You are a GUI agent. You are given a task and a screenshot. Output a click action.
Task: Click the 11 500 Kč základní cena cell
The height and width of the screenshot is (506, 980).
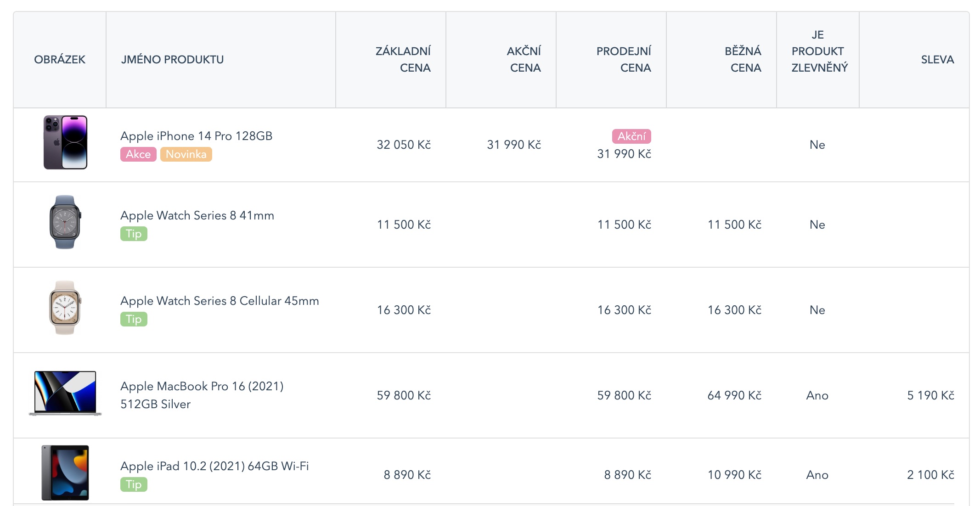404,225
